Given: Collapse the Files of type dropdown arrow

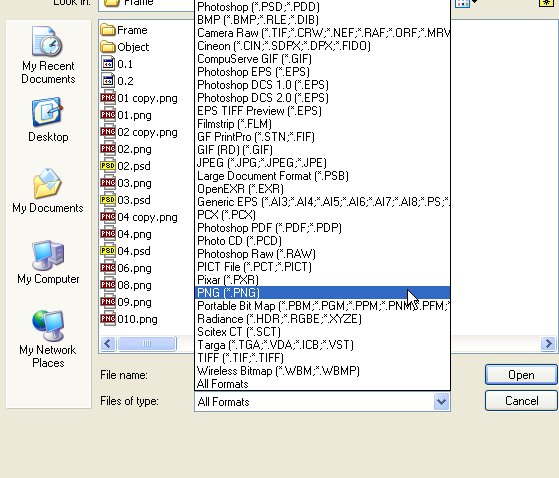Looking at the screenshot, I should coord(441,402).
